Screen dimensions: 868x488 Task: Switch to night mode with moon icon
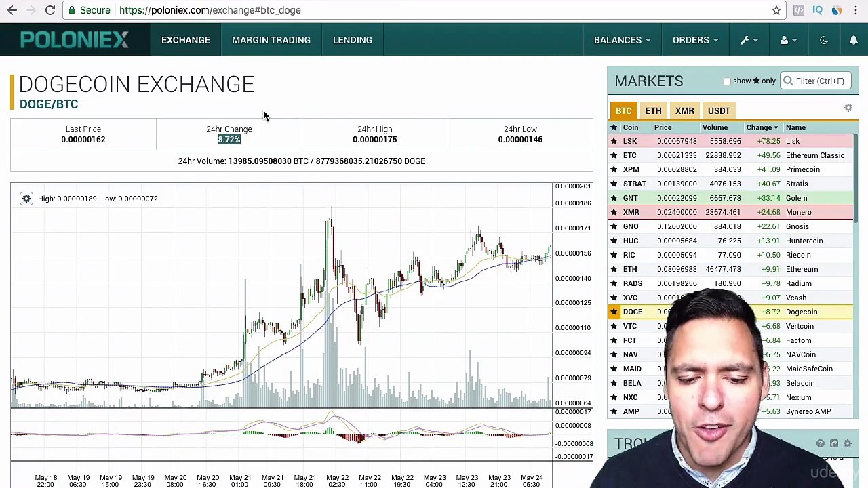tap(824, 40)
